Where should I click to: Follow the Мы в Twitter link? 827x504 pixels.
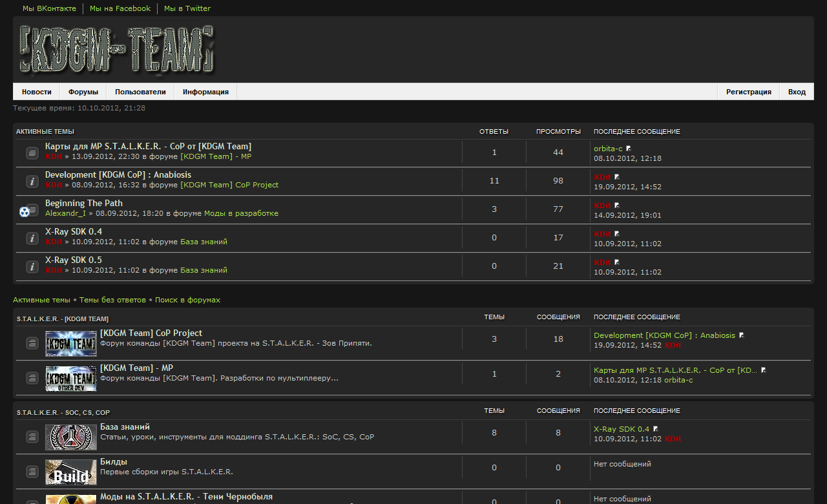tap(187, 8)
